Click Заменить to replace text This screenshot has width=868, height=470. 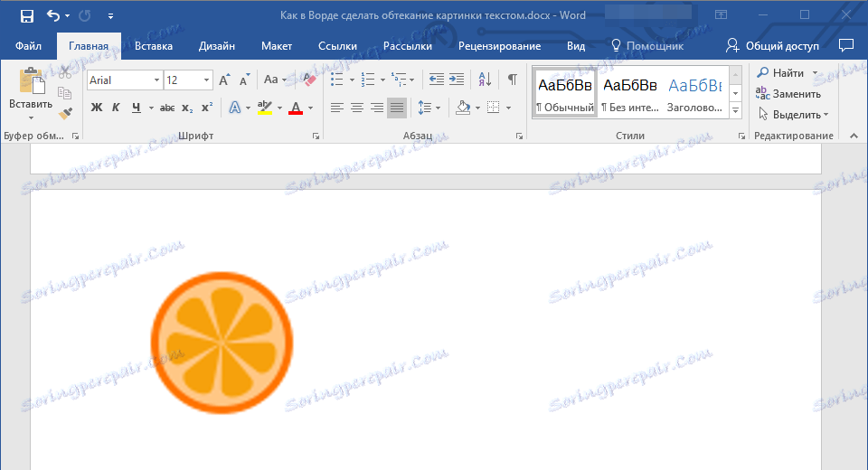pos(788,94)
